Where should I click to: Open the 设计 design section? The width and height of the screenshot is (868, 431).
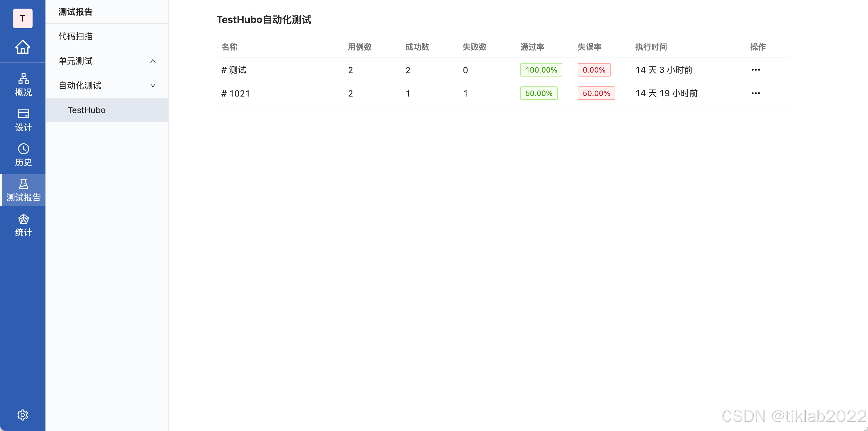coord(23,120)
